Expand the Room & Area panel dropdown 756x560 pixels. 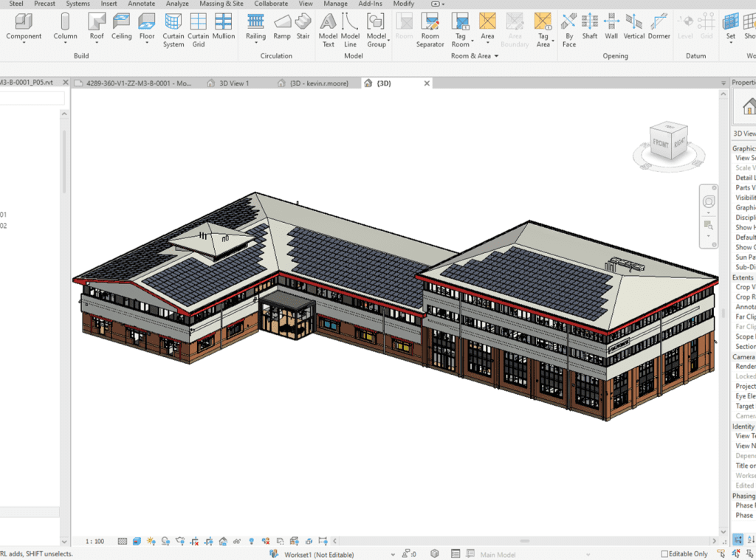coord(497,56)
